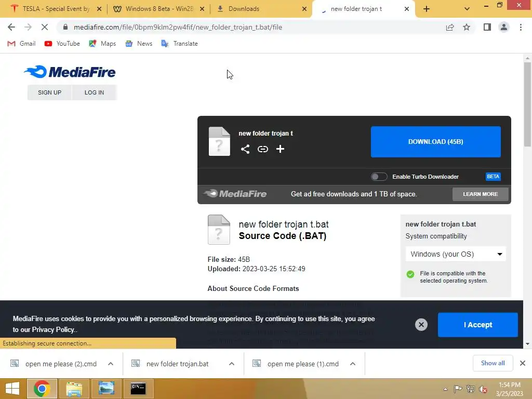This screenshot has height=399, width=532.
Task: Open File Explorer from taskbar
Action: pos(74,389)
